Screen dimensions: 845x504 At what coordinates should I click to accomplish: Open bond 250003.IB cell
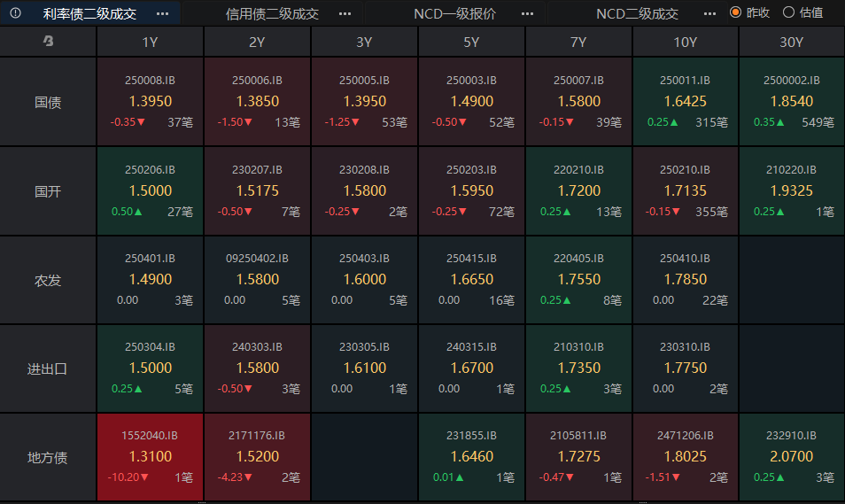[471, 102]
